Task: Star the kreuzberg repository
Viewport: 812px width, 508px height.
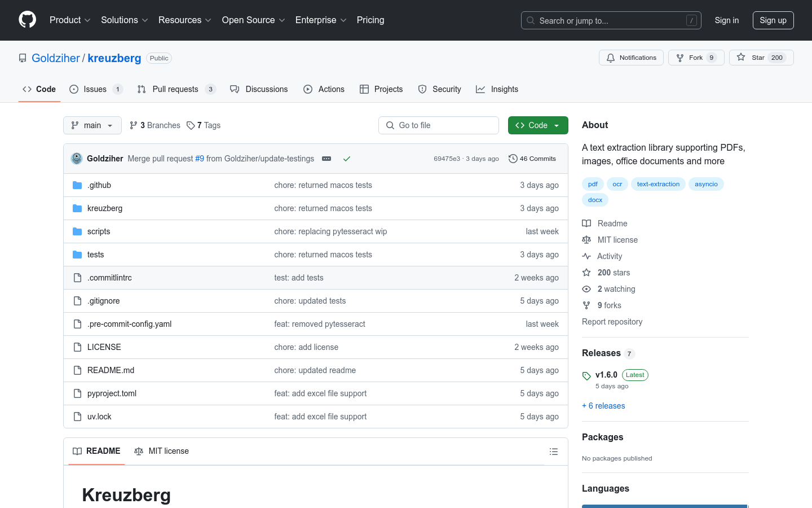Action: pyautogui.click(x=761, y=58)
